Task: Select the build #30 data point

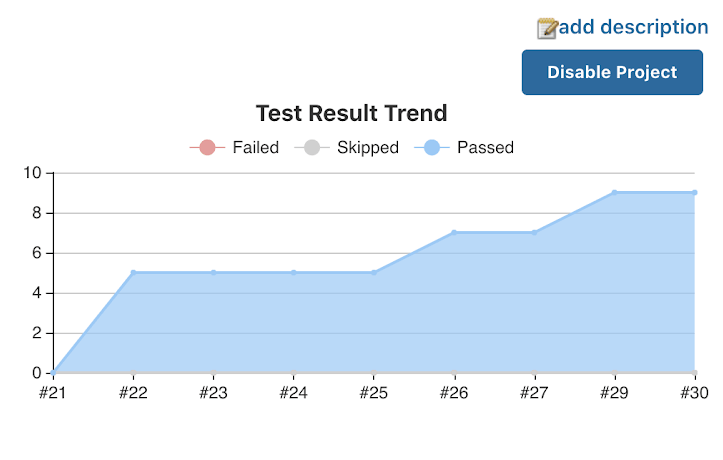Action: click(x=694, y=192)
